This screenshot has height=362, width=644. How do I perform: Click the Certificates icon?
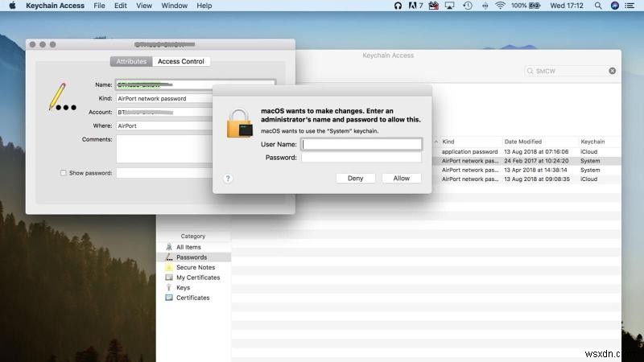pos(169,298)
